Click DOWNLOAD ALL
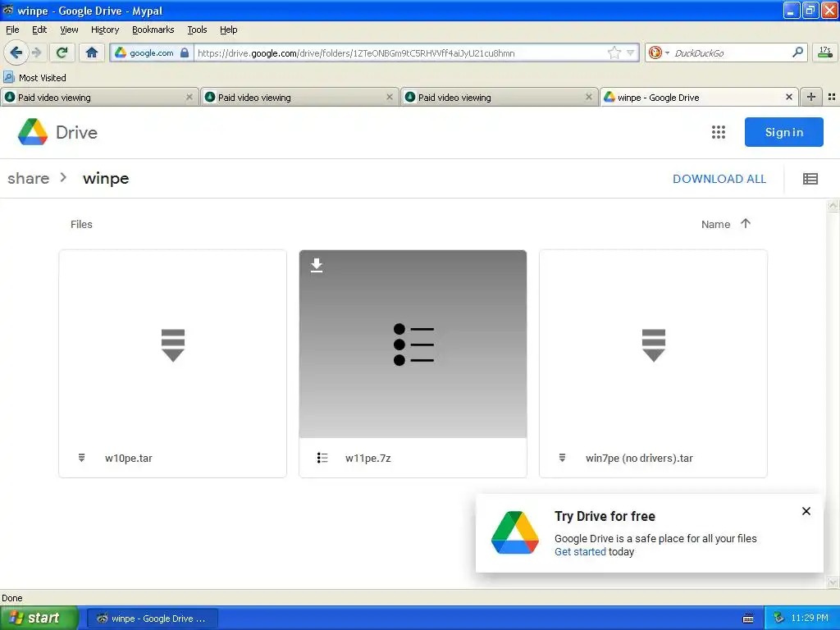The width and height of the screenshot is (840, 630). [x=719, y=179]
